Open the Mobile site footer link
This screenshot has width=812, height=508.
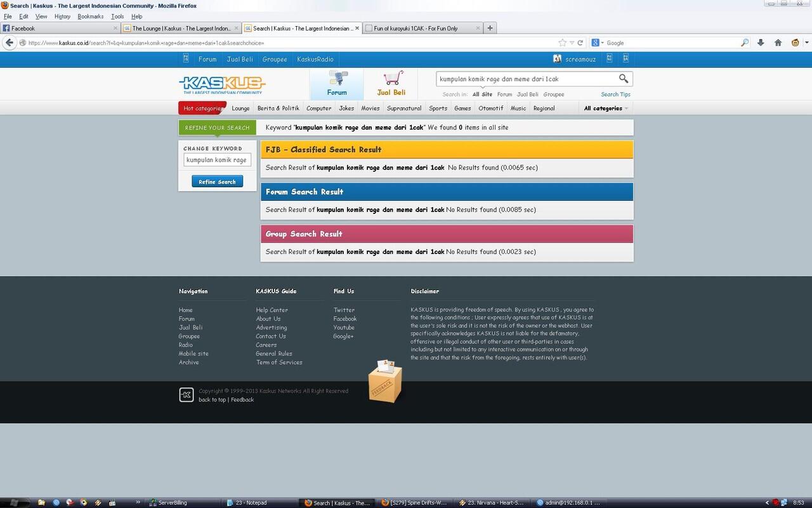click(193, 353)
